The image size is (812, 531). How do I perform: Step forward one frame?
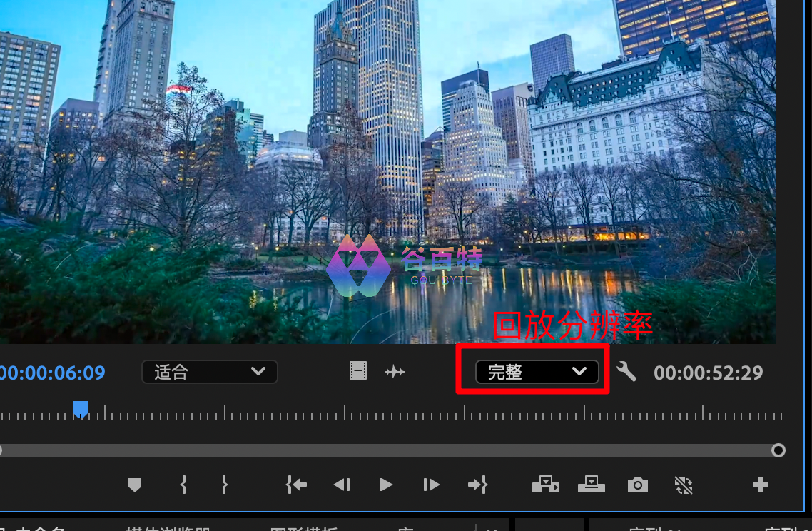431,485
